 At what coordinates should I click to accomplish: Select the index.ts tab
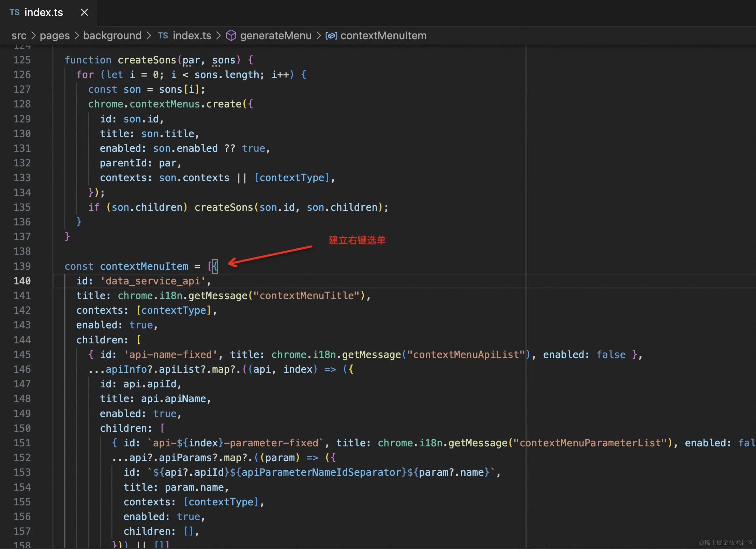tap(44, 13)
